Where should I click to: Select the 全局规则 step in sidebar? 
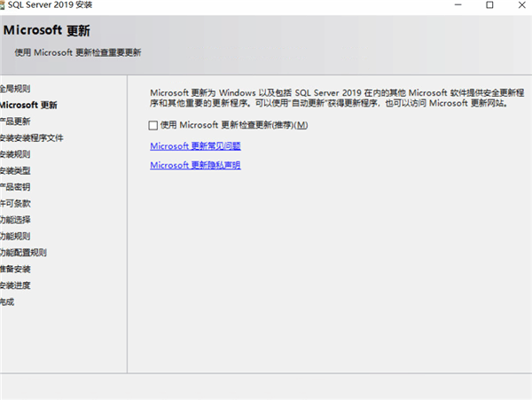[x=15, y=89]
